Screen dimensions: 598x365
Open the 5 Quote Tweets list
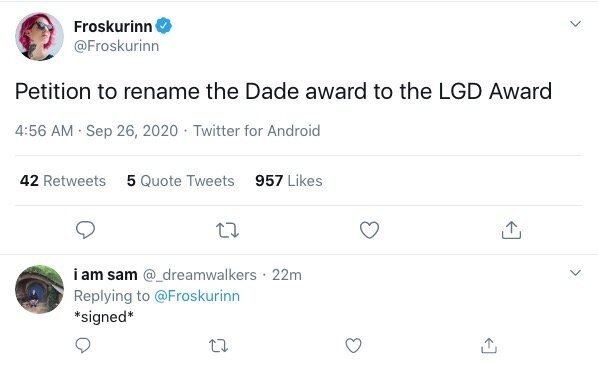point(180,181)
